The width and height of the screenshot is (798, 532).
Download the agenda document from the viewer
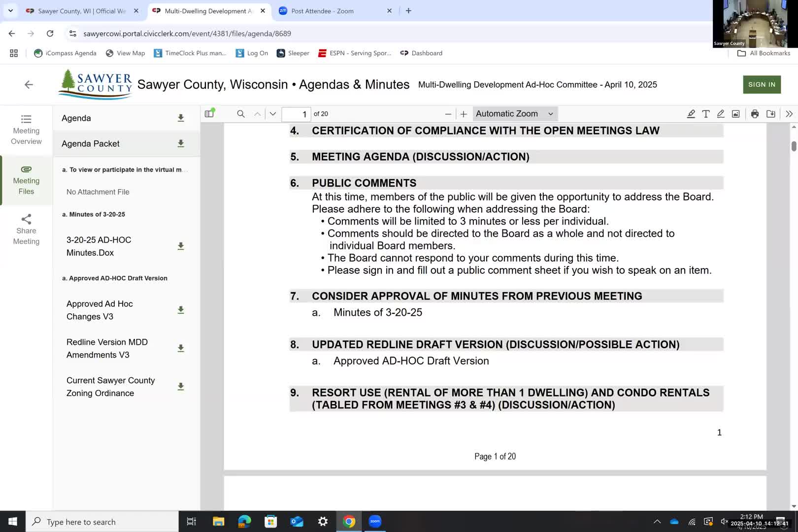[x=771, y=114]
